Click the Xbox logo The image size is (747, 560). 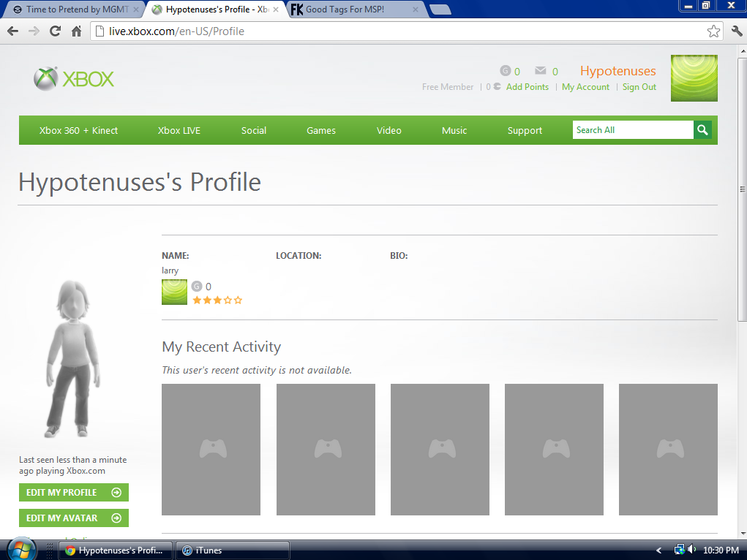point(74,78)
